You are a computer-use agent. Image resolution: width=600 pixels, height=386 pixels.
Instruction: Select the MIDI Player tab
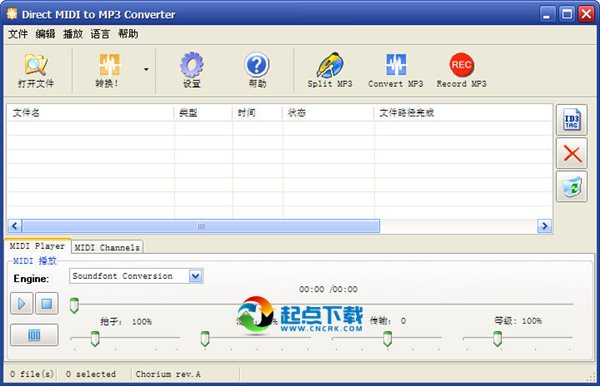pyautogui.click(x=37, y=246)
